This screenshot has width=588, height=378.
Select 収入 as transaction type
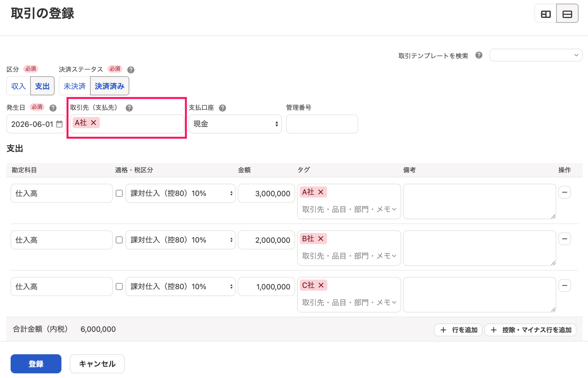tap(18, 86)
